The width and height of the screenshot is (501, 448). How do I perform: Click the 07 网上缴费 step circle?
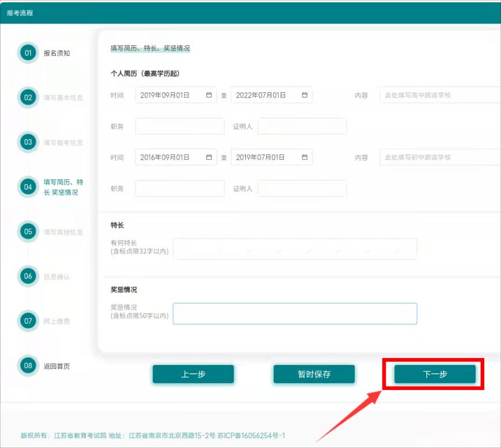[x=28, y=321]
